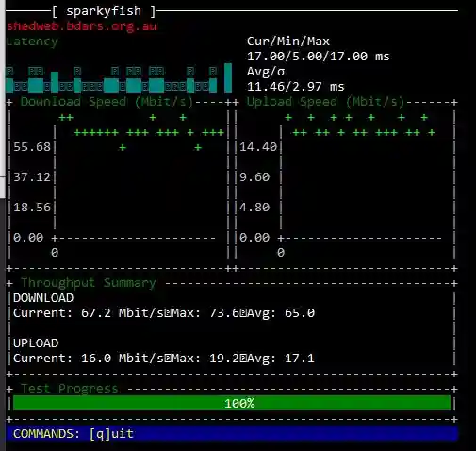Image resolution: width=476 pixels, height=451 pixels.
Task: Click the 100% test progress bar
Action: tap(232, 403)
